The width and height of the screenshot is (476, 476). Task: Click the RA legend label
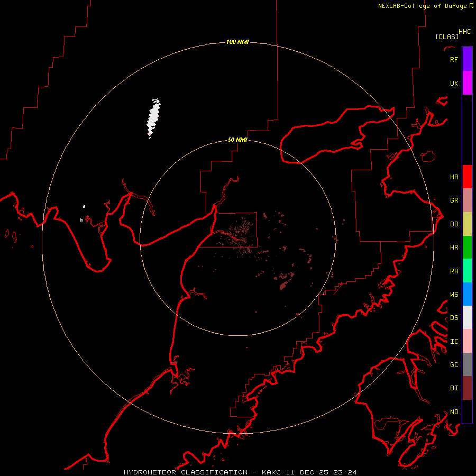454,271
